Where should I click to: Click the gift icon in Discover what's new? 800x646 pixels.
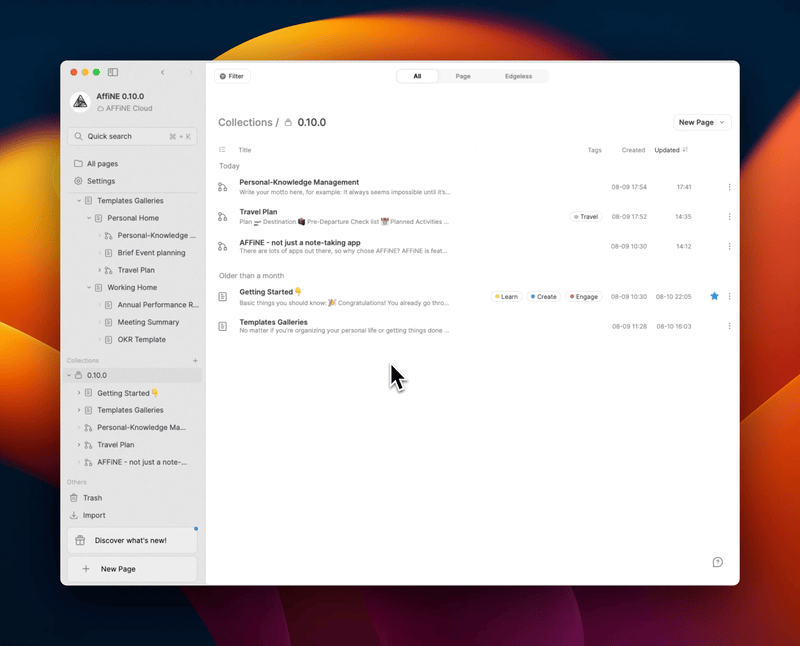coord(80,540)
